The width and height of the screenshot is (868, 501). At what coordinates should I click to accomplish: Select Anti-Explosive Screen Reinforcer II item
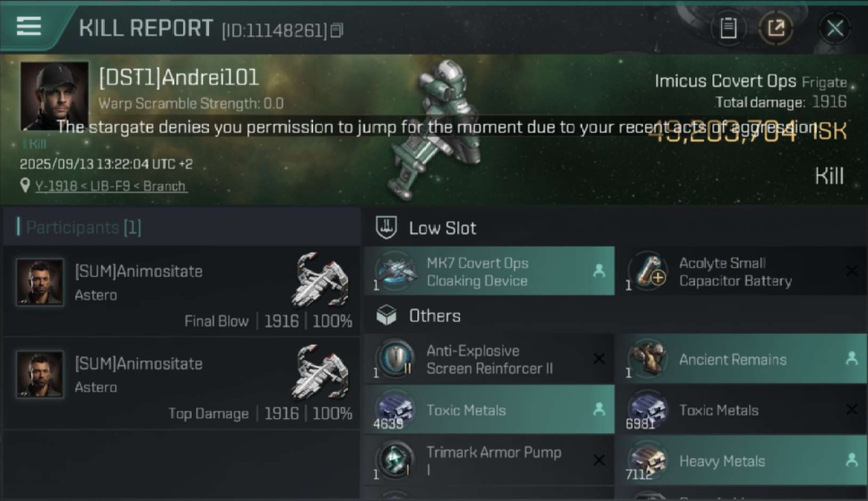click(x=489, y=359)
